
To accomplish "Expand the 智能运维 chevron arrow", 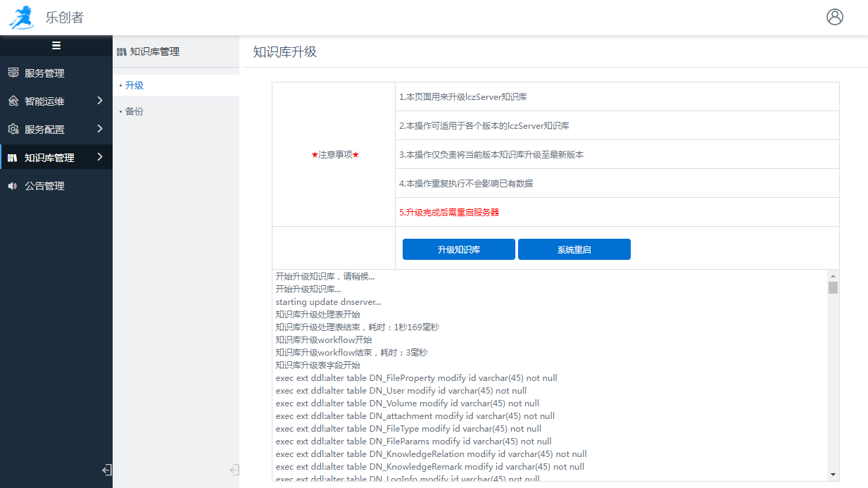I will 100,101.
